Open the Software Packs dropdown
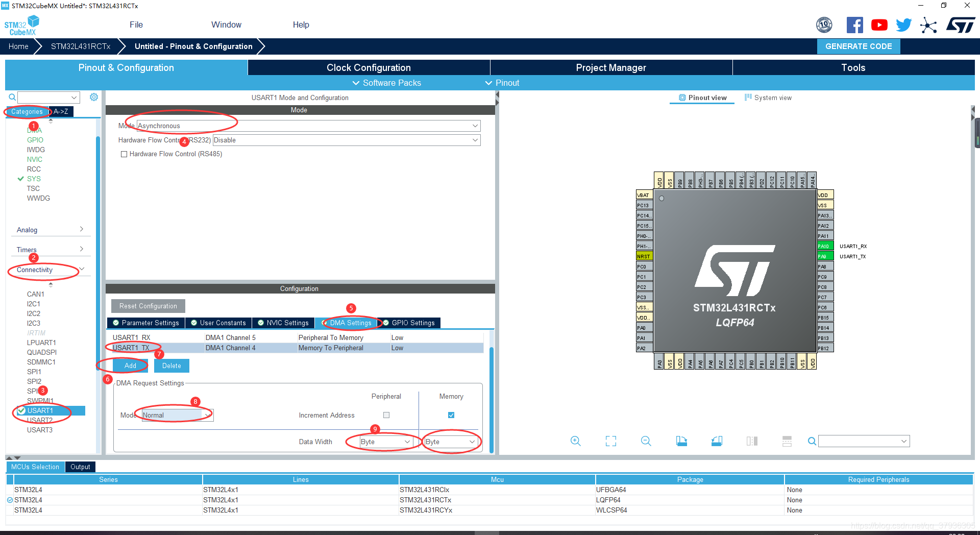The image size is (980, 535). tap(387, 83)
